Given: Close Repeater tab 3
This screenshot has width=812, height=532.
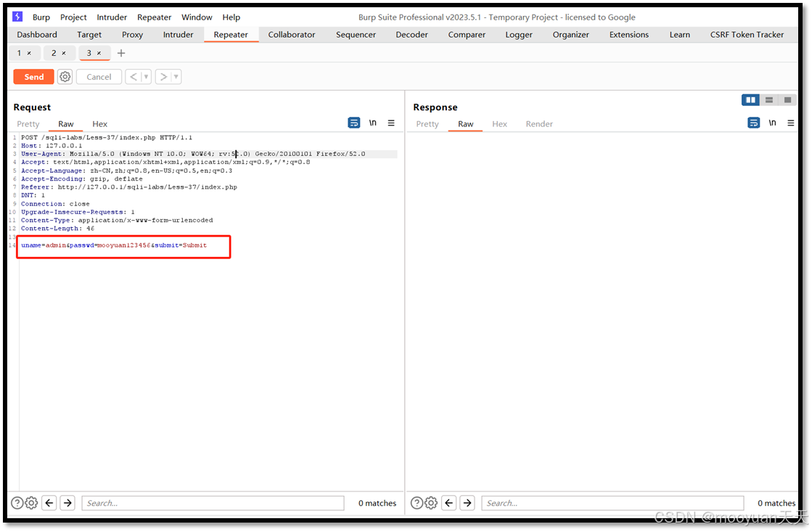Looking at the screenshot, I should pos(99,53).
